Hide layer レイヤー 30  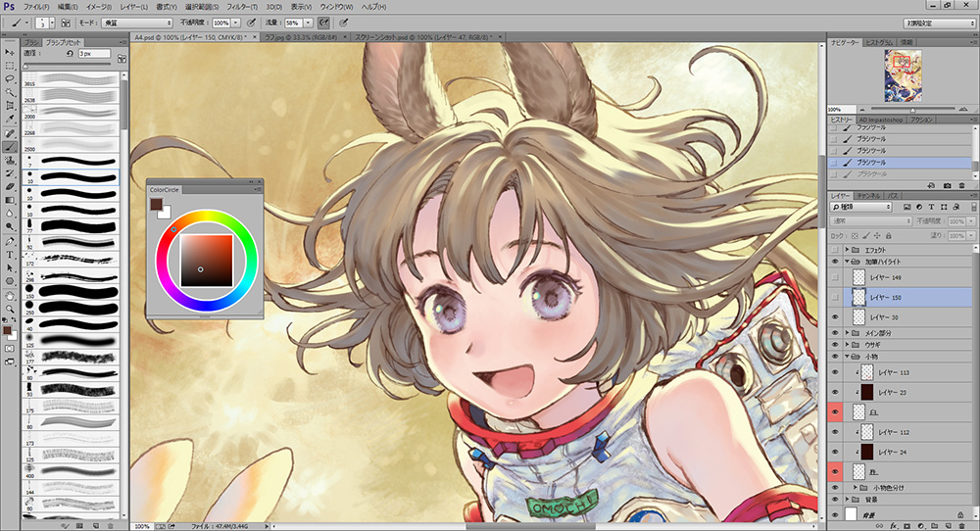[835, 317]
